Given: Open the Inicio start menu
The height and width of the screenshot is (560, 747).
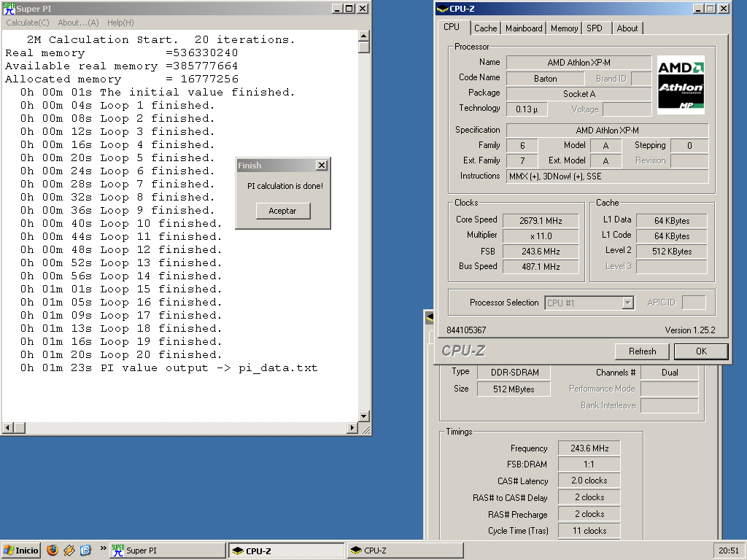Looking at the screenshot, I should (x=22, y=551).
